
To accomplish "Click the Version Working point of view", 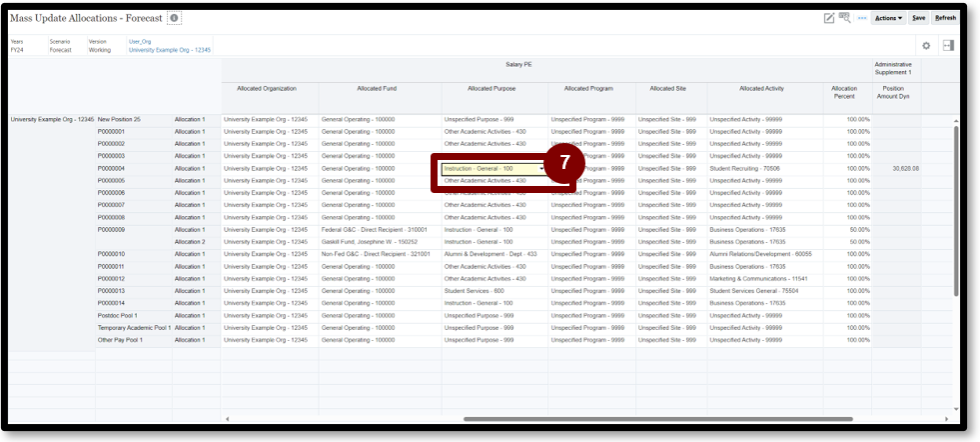I will [99, 46].
